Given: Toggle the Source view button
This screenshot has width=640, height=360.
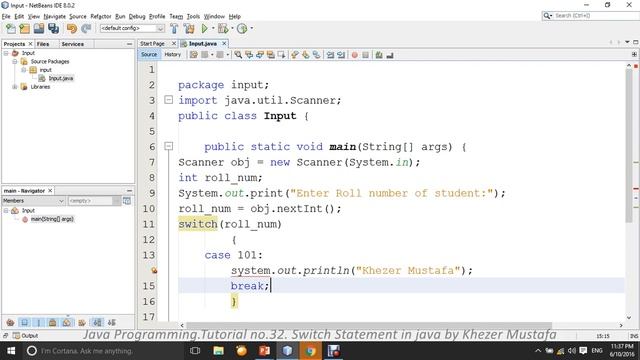Looking at the screenshot, I should [149, 54].
